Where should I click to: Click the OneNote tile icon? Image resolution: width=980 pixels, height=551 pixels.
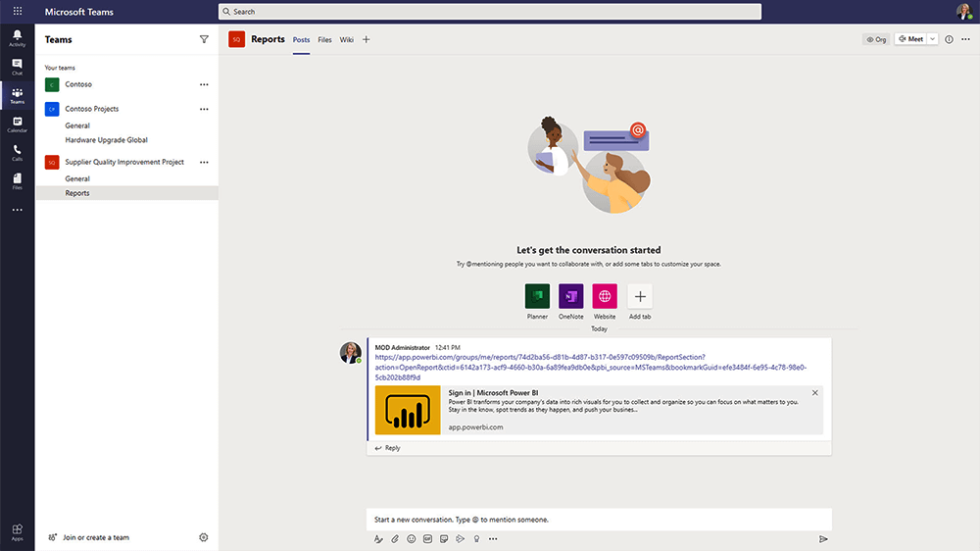(570, 296)
